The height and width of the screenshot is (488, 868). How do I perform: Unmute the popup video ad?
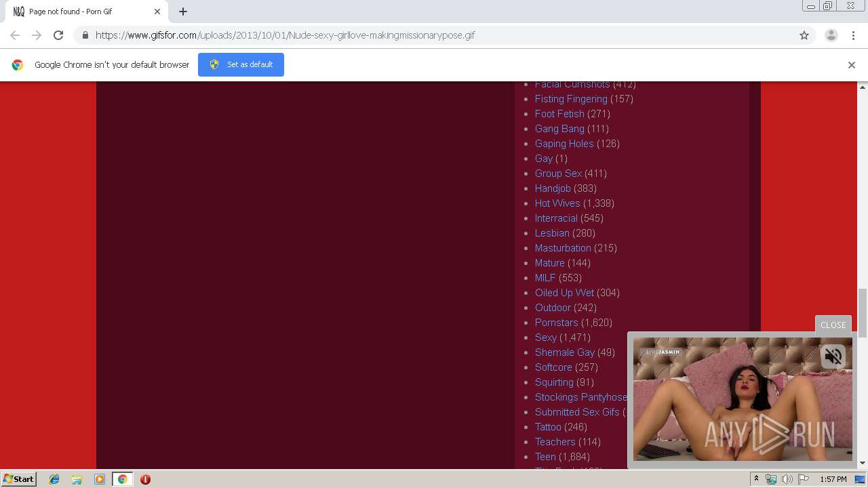coord(833,356)
